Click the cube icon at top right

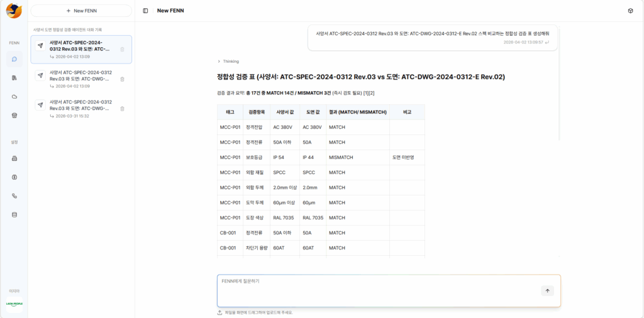click(x=630, y=11)
